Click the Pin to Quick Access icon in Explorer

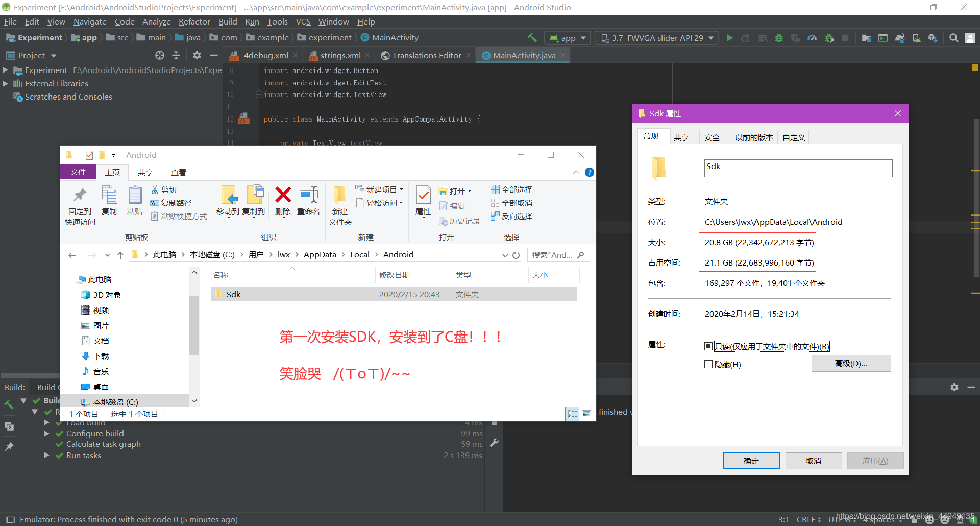pos(80,196)
